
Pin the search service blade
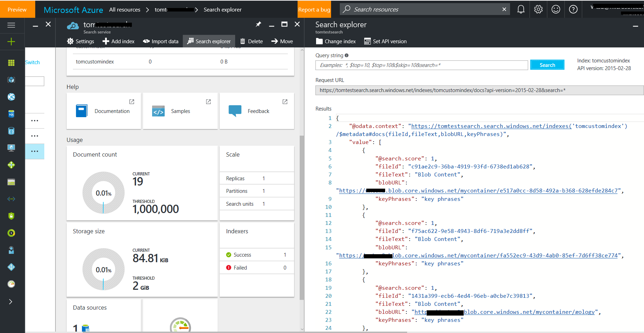258,24
